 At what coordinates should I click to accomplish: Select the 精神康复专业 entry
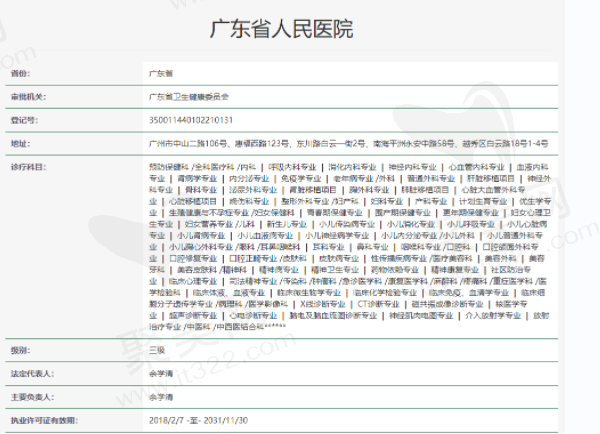pyautogui.click(x=455, y=270)
